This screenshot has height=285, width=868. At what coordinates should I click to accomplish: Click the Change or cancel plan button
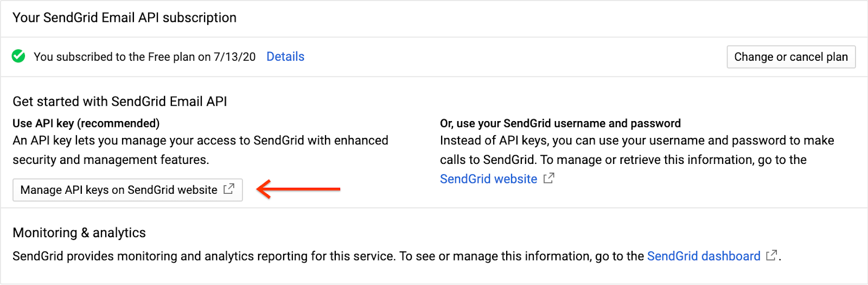pyautogui.click(x=790, y=57)
